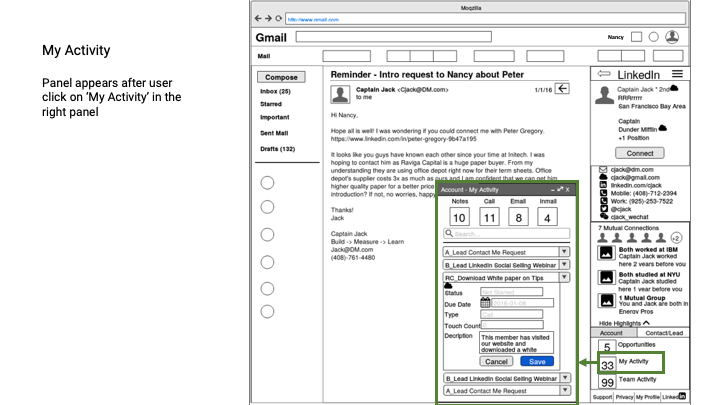Switch to the Contact/Lead tab
This screenshot has height=405, width=720.
[664, 333]
